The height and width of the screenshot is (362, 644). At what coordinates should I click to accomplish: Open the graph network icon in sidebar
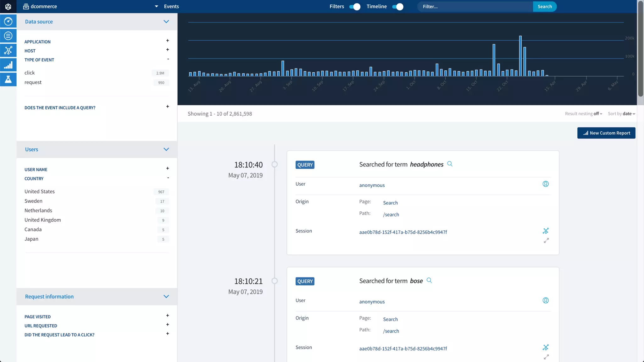click(x=8, y=50)
